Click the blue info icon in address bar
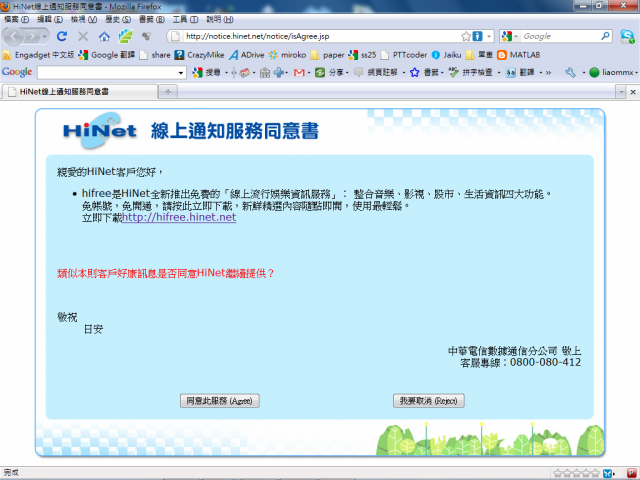The width and height of the screenshot is (640, 480). [477, 36]
